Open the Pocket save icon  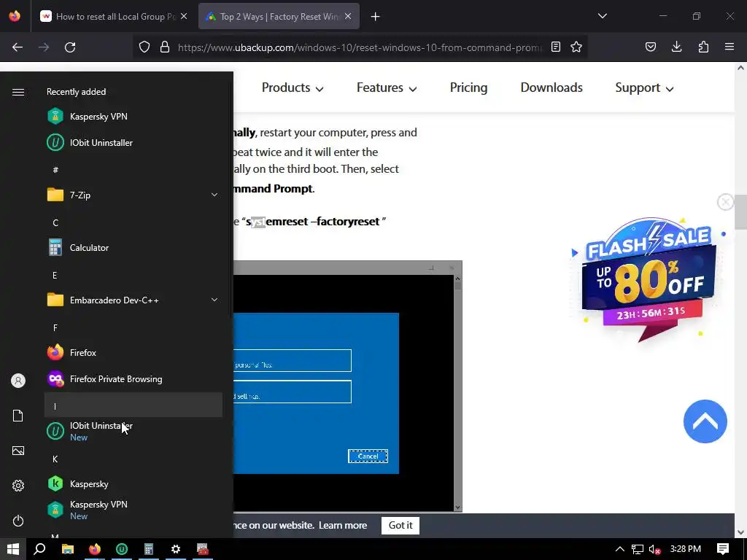[650, 47]
